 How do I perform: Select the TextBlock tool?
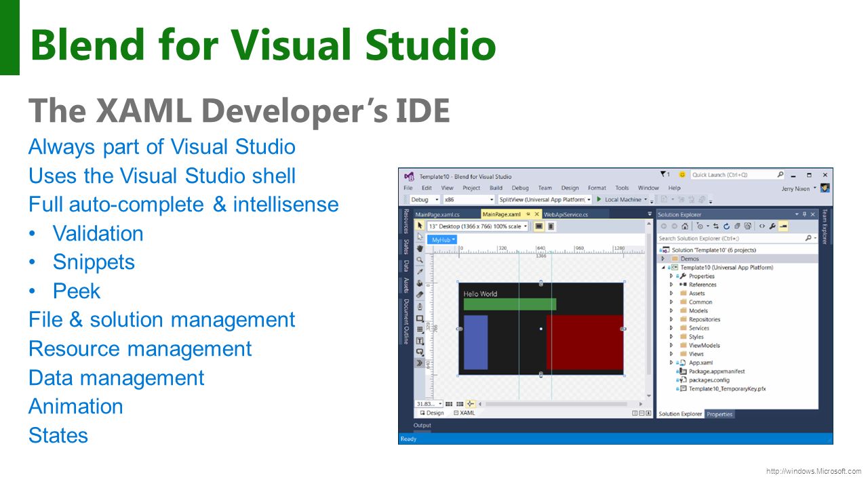420,341
